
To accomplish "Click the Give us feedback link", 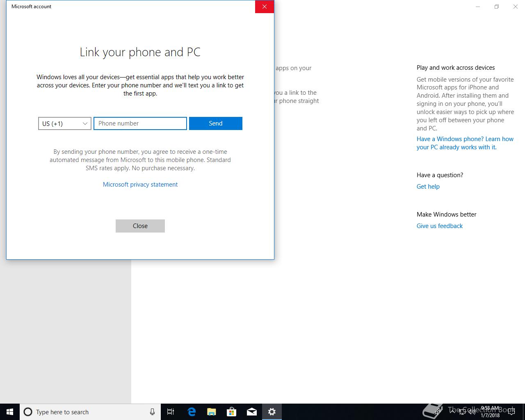I will [x=440, y=226].
